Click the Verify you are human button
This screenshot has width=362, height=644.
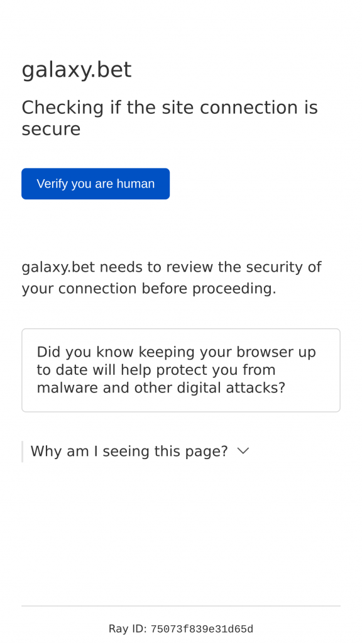[96, 184]
